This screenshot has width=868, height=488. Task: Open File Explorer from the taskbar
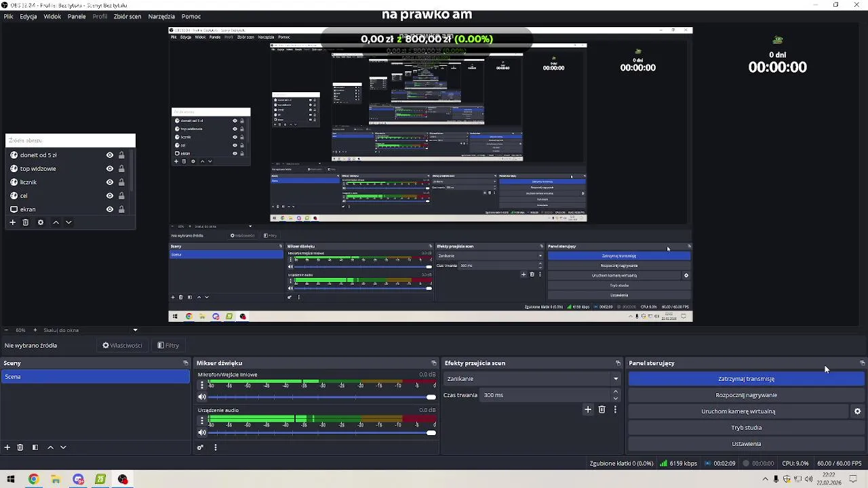(56, 479)
